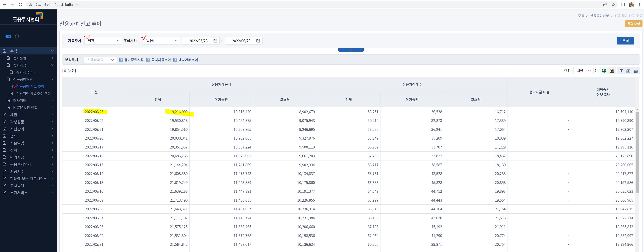Open 단위 dropdown showing 백만
Image resolution: width=644 pixels, height=252 pixels.
tap(583, 71)
